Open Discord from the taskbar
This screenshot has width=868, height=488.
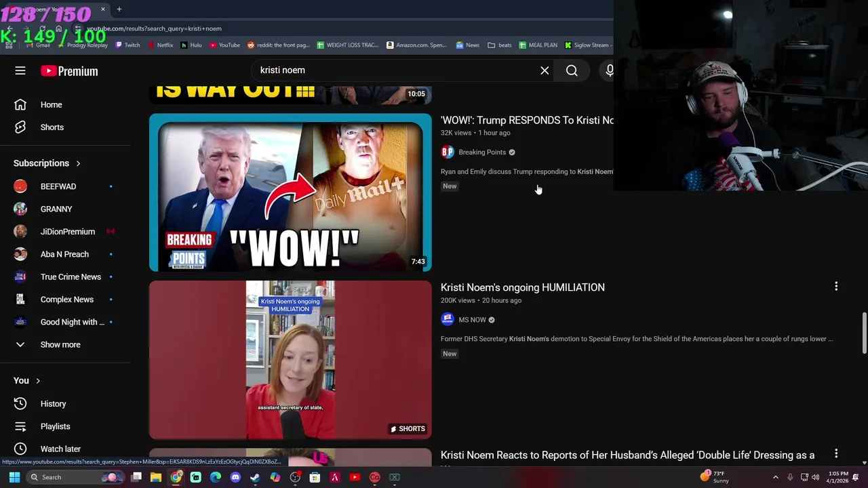235,477
